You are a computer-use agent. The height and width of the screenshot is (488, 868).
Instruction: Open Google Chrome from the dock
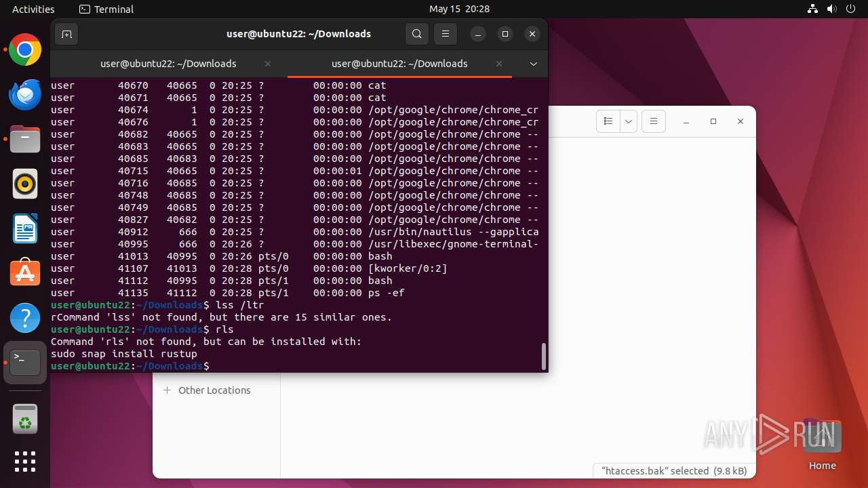point(25,50)
